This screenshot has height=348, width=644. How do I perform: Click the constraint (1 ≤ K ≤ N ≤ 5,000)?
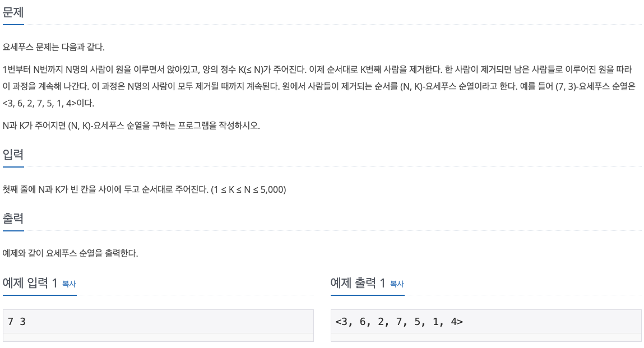point(248,189)
